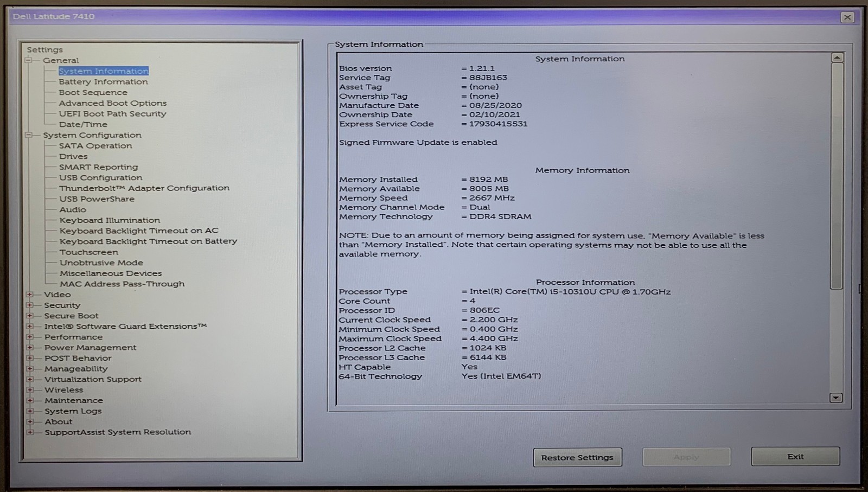The width and height of the screenshot is (868, 492).
Task: Select the Maintenance category label
Action: point(74,400)
